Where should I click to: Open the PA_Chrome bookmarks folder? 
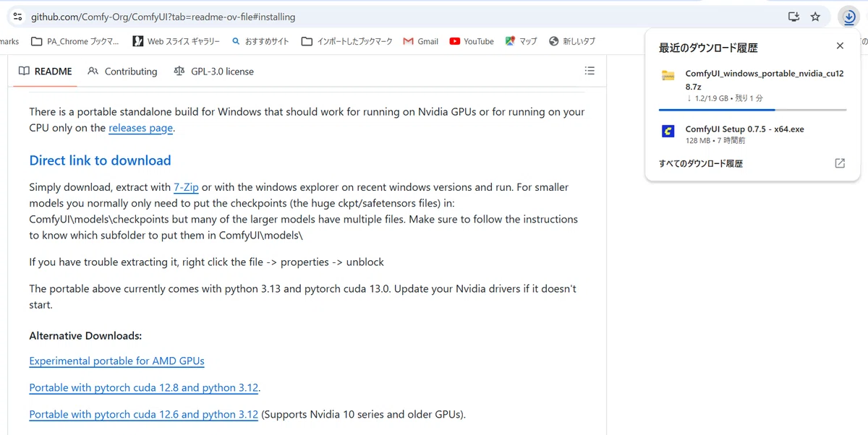click(x=75, y=41)
